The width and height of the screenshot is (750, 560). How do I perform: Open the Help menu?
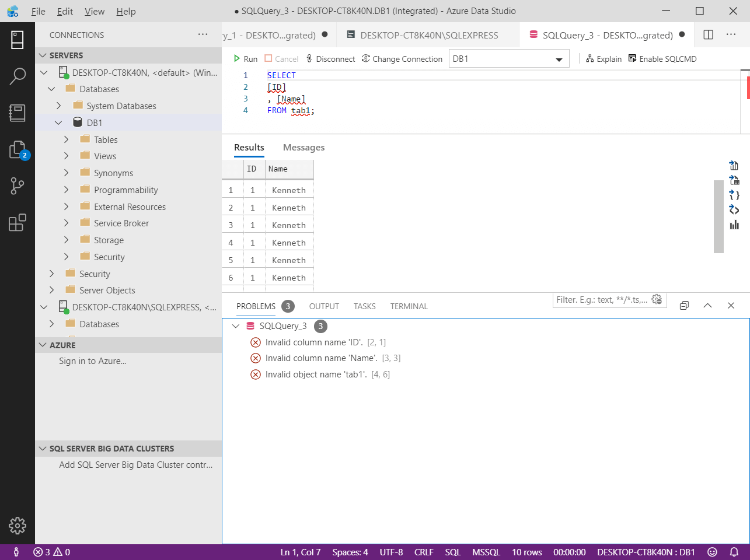tap(126, 11)
